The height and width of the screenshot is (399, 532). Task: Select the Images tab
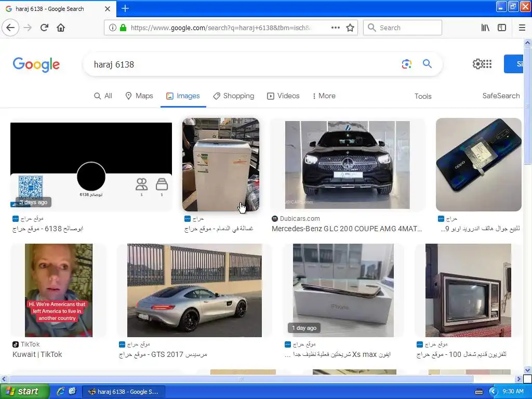click(183, 96)
